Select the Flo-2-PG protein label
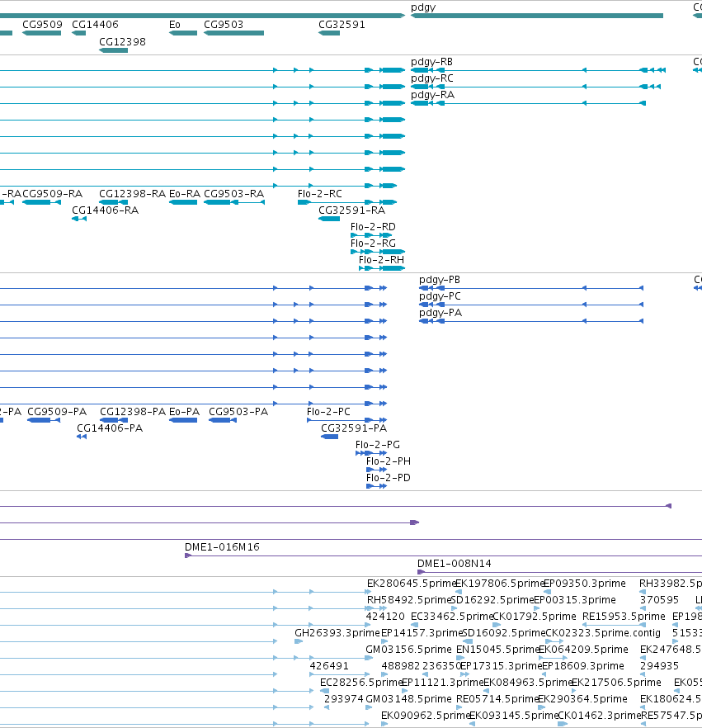The width and height of the screenshot is (702, 728). click(378, 445)
